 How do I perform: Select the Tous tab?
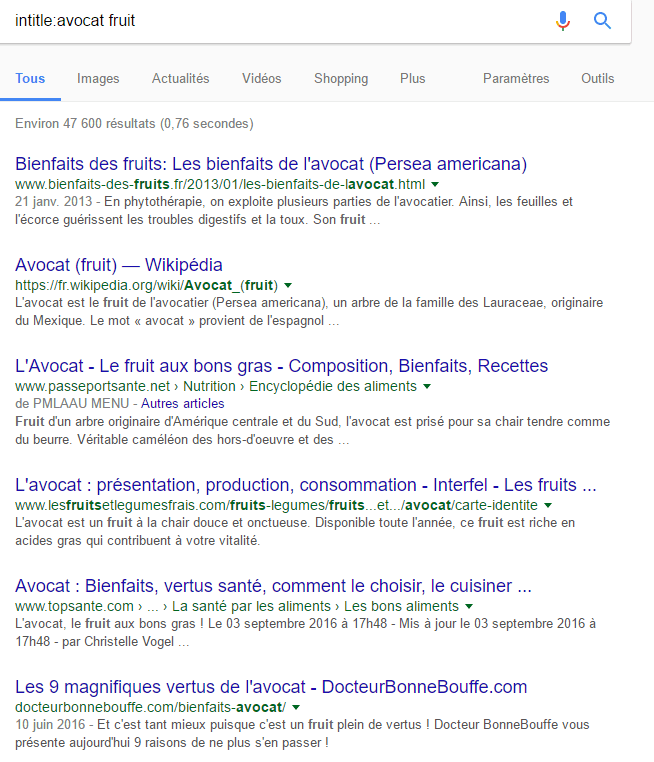click(30, 79)
